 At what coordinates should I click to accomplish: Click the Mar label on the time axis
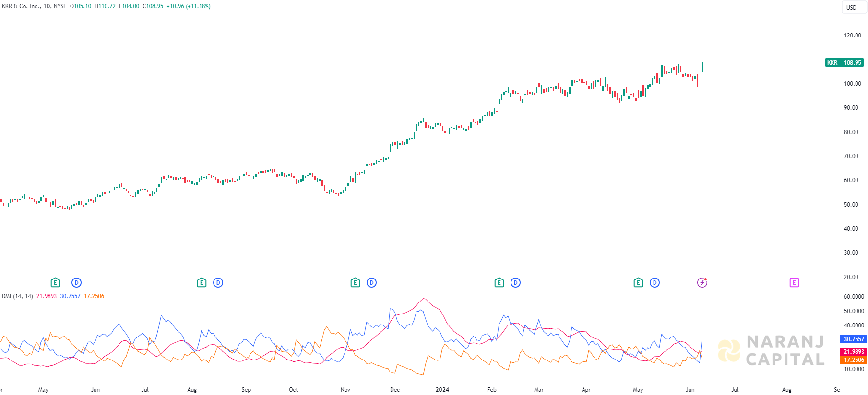pos(539,390)
